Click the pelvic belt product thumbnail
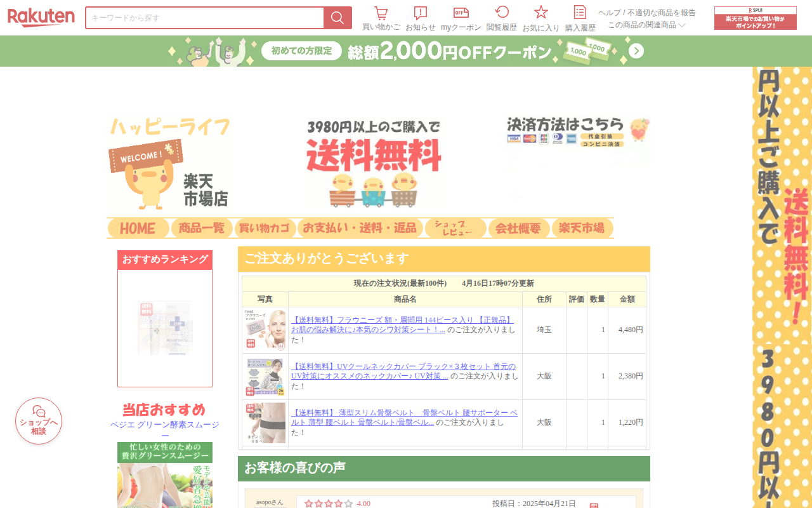The width and height of the screenshot is (812, 508). click(265, 423)
